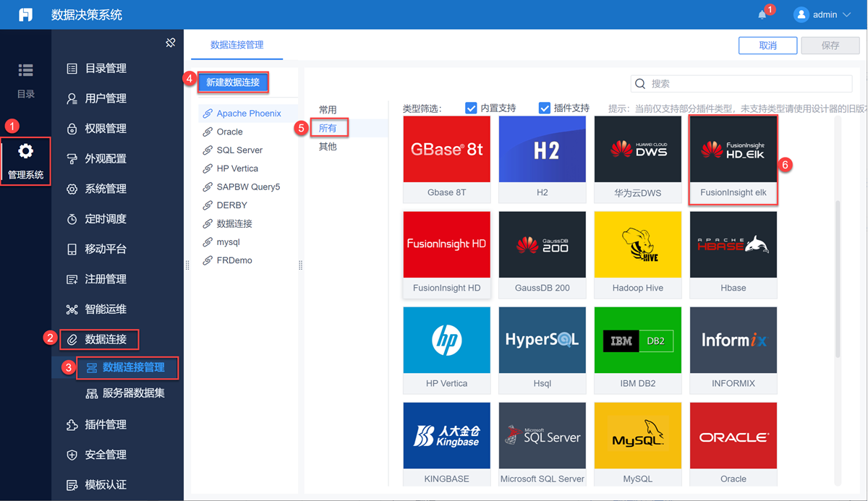Screen dimensions: 868x501
Task: Select the HP Vertica database tile
Action: pos(447,350)
